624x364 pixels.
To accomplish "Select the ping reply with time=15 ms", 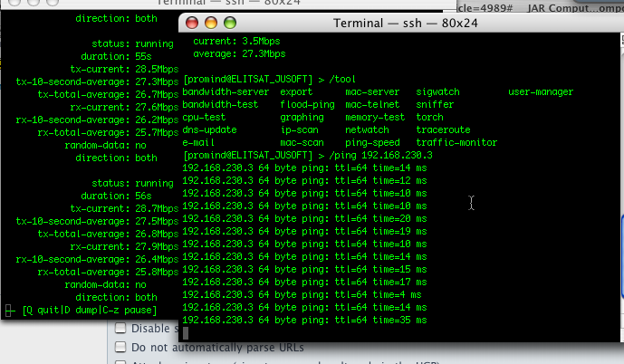I will [x=304, y=269].
